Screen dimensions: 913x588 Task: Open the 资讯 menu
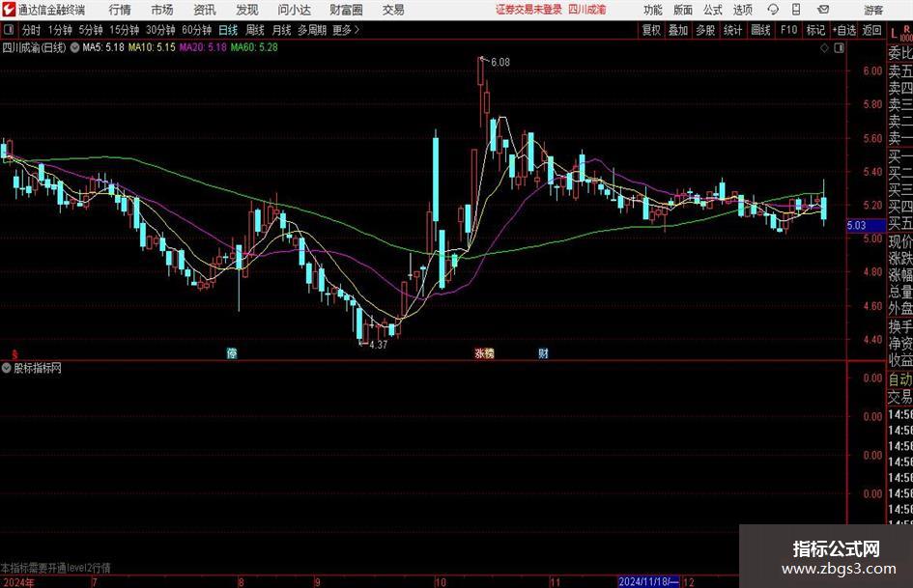pos(205,10)
